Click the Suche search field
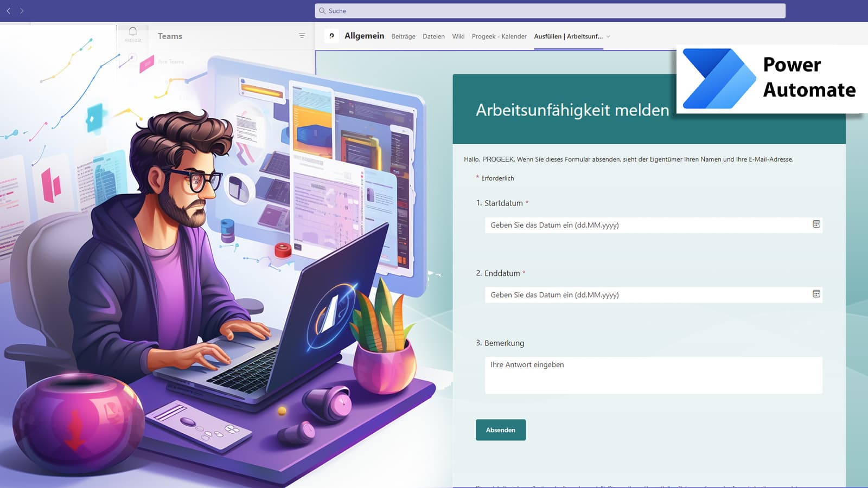This screenshot has height=488, width=868. coord(550,11)
